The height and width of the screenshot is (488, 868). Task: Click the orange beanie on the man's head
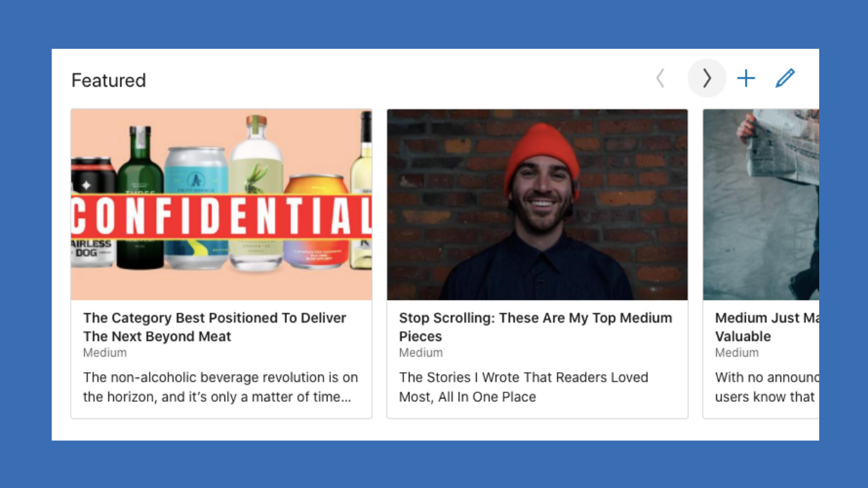542,155
